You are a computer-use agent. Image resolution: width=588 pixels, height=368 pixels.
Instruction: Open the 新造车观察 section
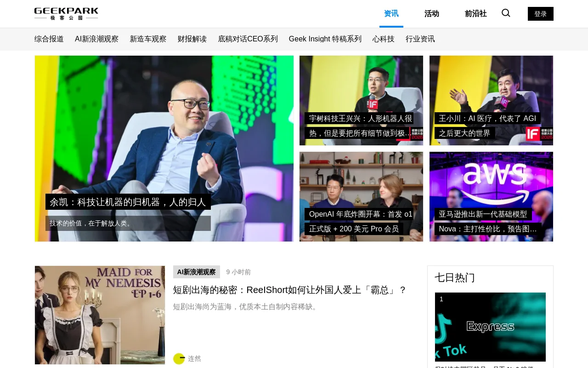(148, 39)
